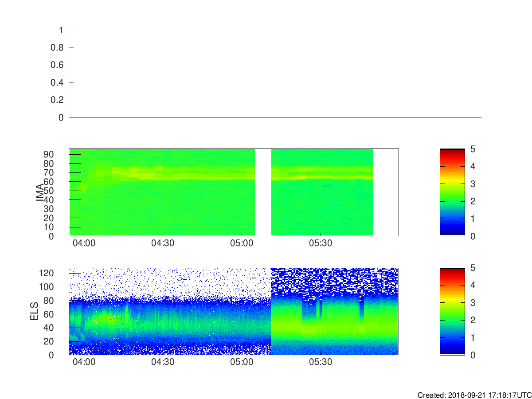Click the ELS spectrogram heatmap panel
This screenshot has height=399, width=532.
[x=234, y=311]
